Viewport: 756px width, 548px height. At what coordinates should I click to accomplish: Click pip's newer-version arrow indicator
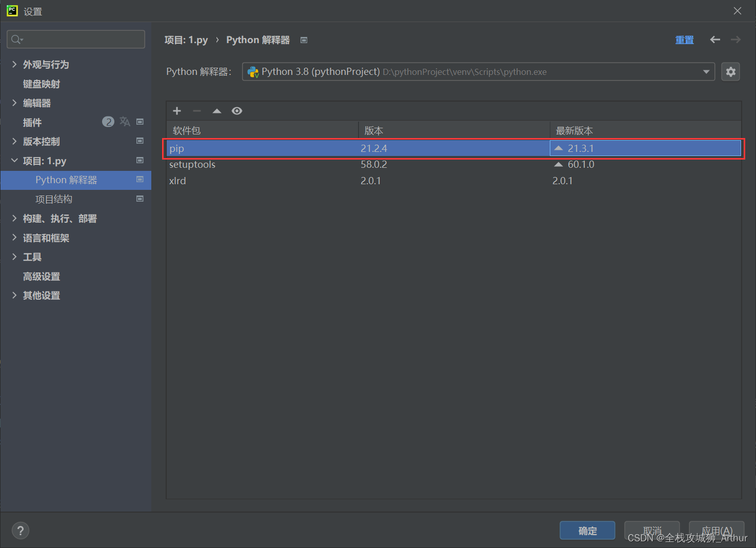tap(559, 148)
